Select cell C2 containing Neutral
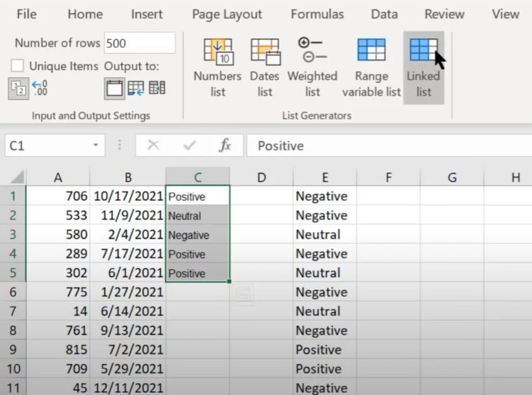 [x=198, y=215]
